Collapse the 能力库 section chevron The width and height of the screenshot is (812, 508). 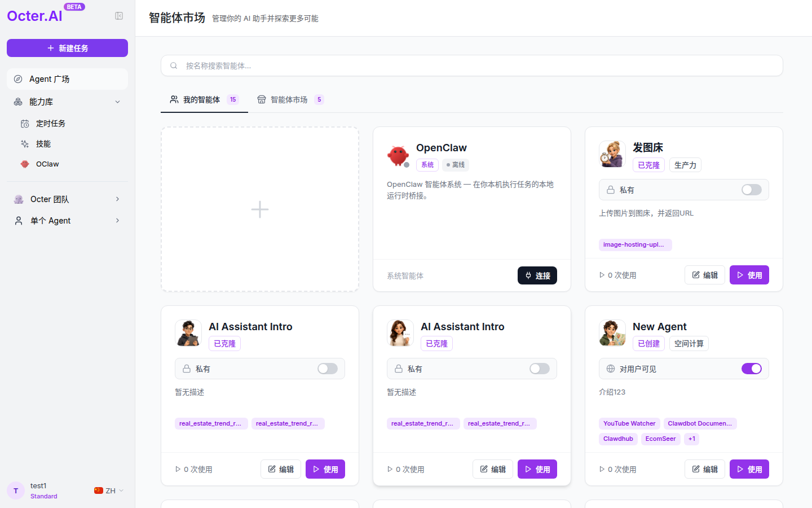point(117,102)
